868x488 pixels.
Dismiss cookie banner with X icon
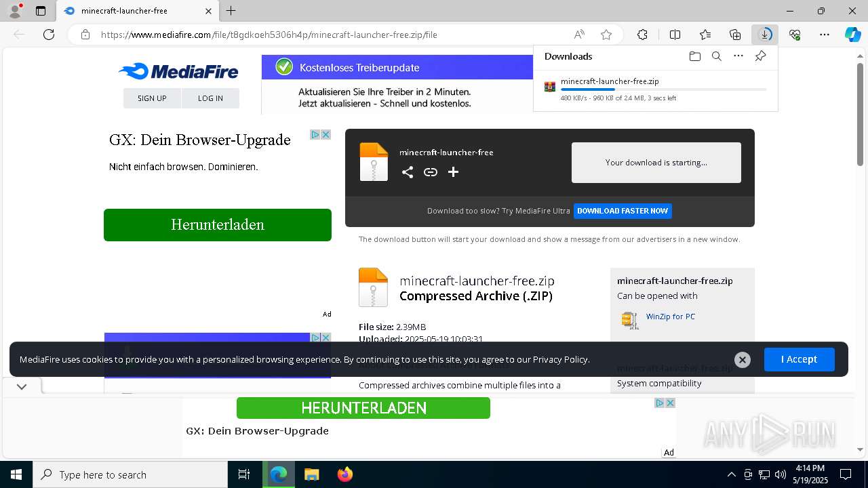click(743, 360)
